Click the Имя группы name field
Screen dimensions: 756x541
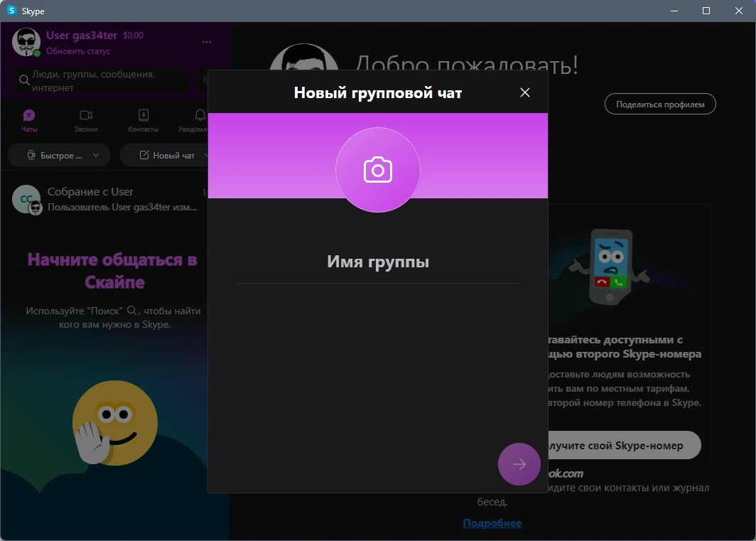pyautogui.click(x=377, y=262)
